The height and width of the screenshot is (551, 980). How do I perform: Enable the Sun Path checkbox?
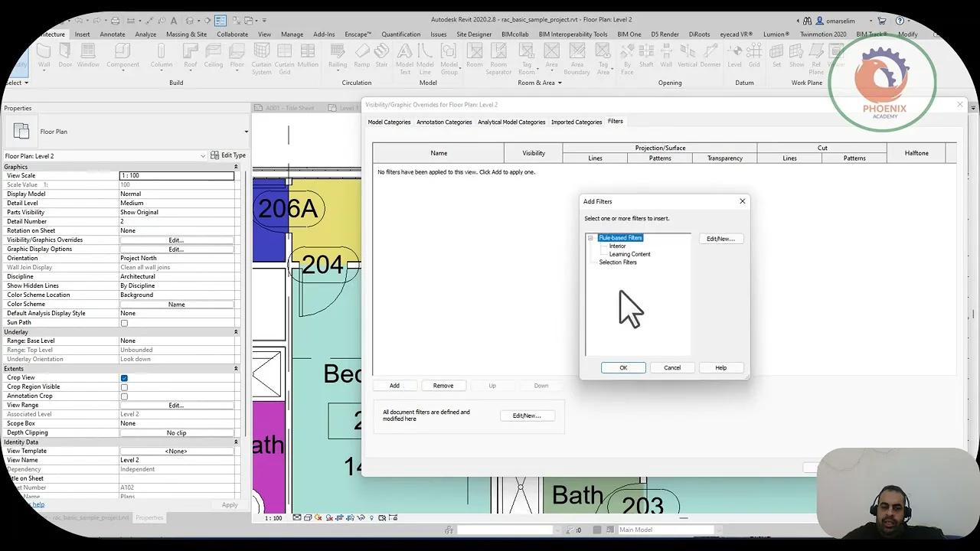tap(124, 322)
